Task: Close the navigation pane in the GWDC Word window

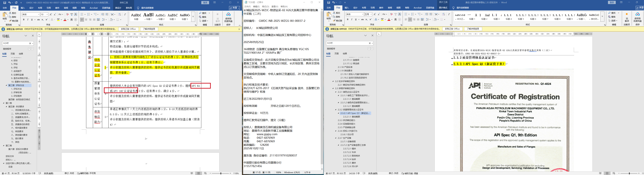Action: [x=33, y=36]
